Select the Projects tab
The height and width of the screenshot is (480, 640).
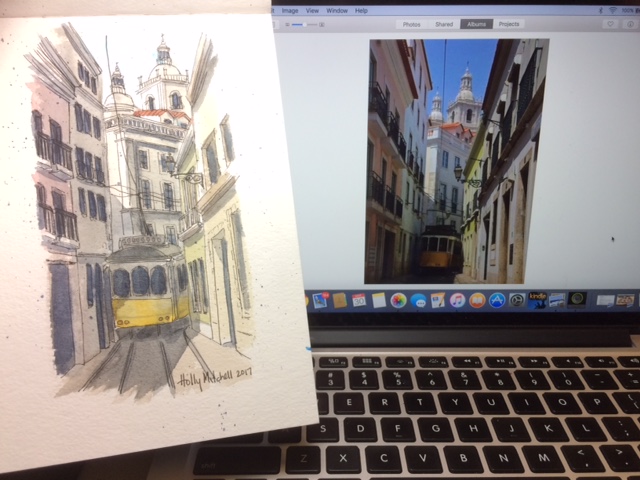click(x=509, y=23)
